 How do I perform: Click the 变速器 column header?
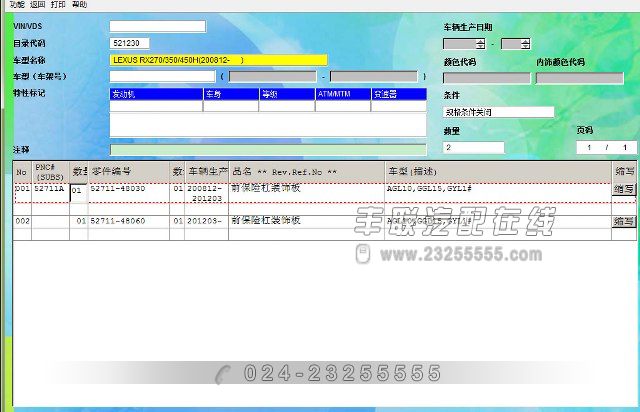click(399, 94)
